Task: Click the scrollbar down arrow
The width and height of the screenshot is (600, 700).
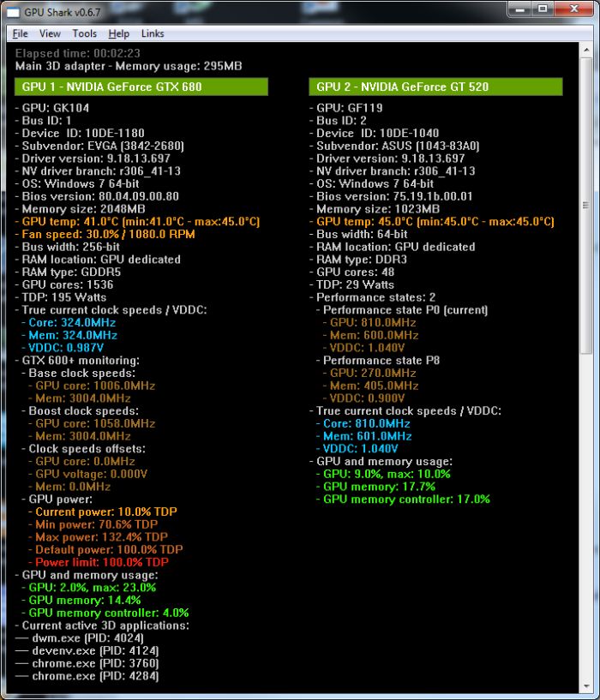Action: click(x=586, y=686)
